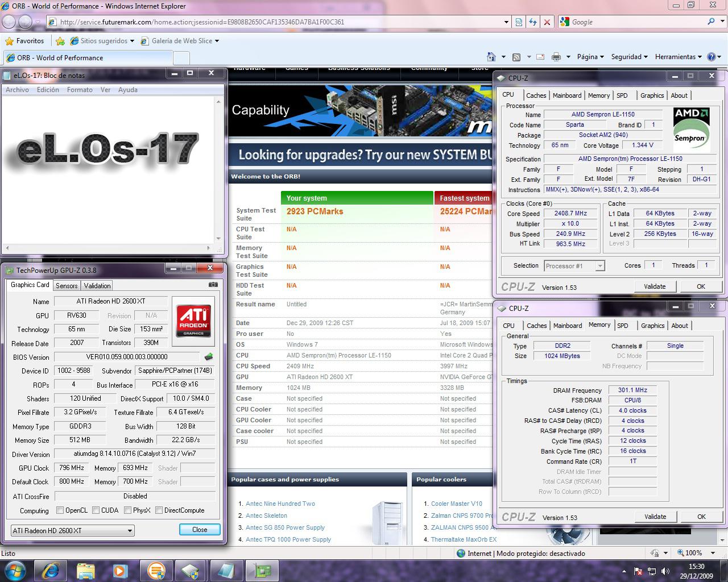728x582 pixels.
Task: Tick the DirectCompute checkbox
Action: [x=159, y=510]
